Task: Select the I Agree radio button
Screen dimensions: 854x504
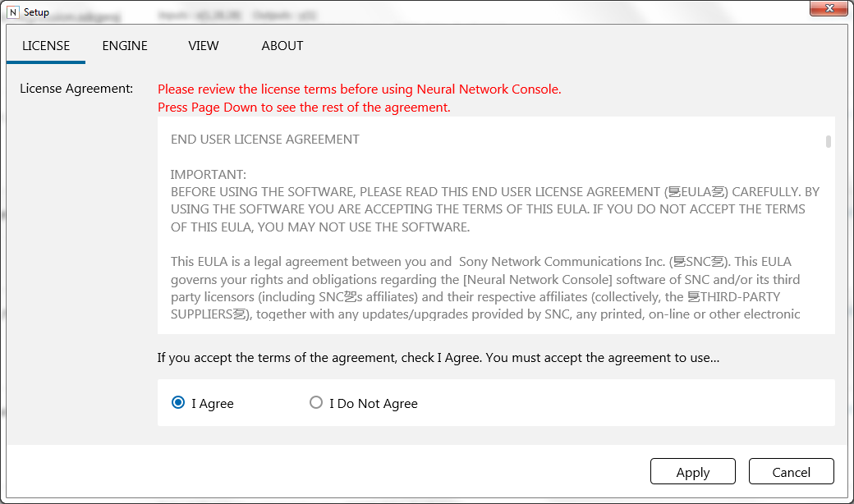Action: coord(178,403)
